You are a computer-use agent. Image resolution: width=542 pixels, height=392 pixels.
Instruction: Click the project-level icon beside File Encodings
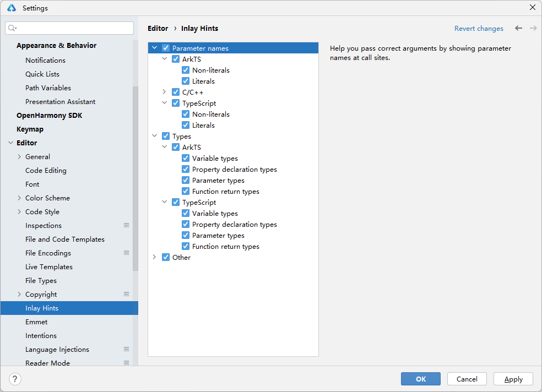click(126, 253)
